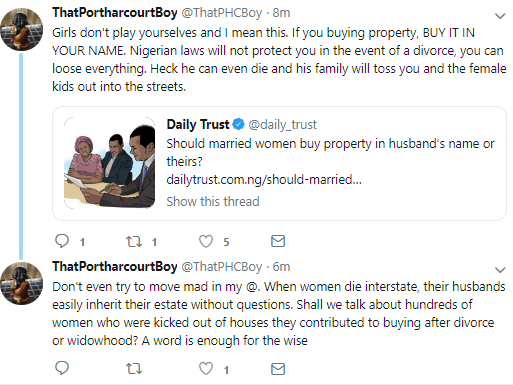513x385 pixels.
Task: Open the 6m timestamp of second tweet
Action: click(x=281, y=267)
